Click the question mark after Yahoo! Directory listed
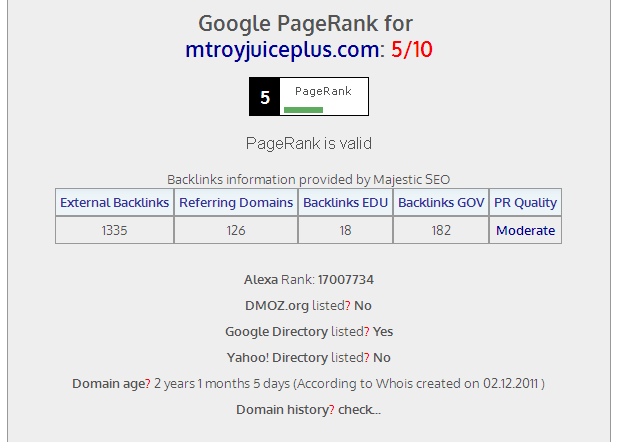 (x=367, y=358)
